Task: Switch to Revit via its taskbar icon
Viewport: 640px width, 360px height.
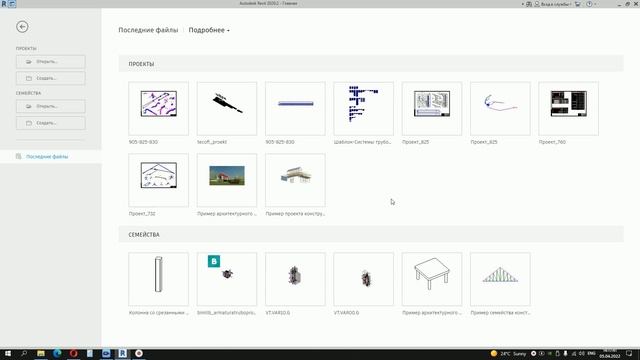Action: pyautogui.click(x=122, y=353)
